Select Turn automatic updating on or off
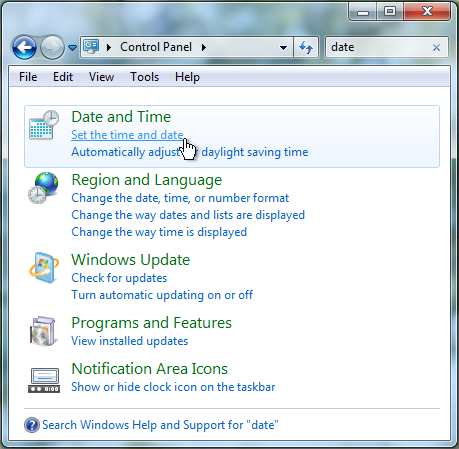 click(162, 295)
